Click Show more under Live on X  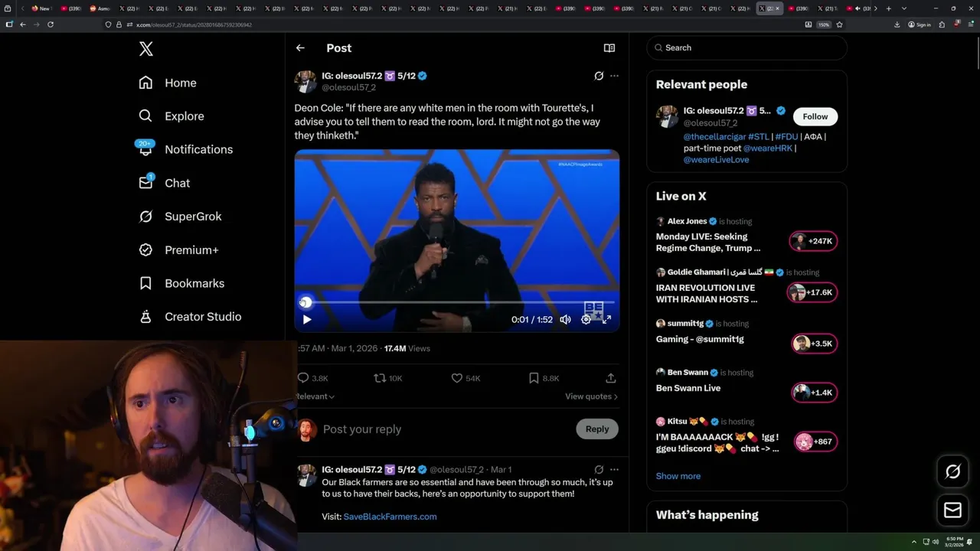click(678, 476)
